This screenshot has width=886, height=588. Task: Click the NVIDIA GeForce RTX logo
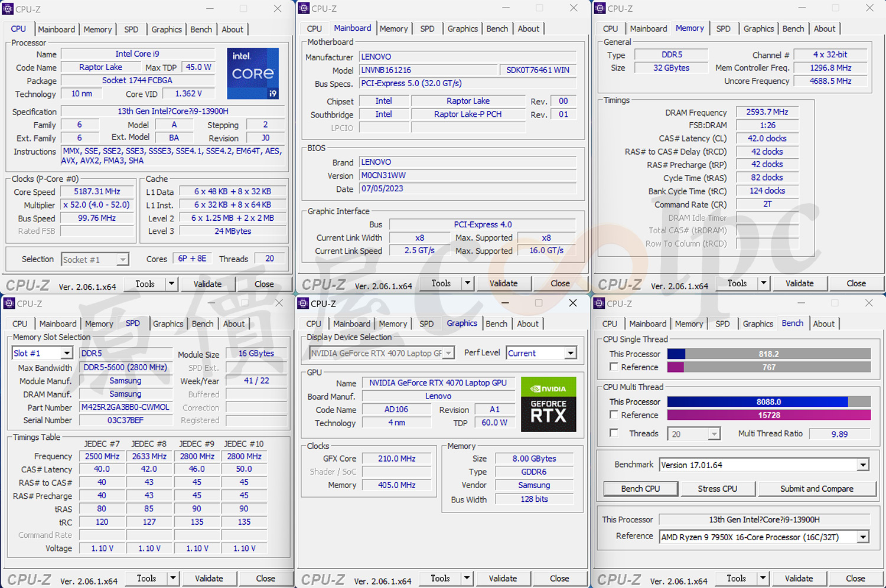(x=548, y=404)
